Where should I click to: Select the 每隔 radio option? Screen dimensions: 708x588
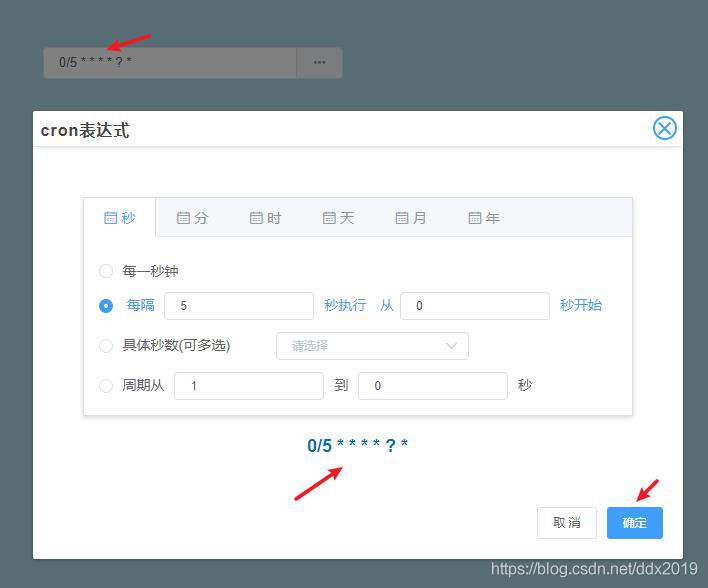point(106,306)
